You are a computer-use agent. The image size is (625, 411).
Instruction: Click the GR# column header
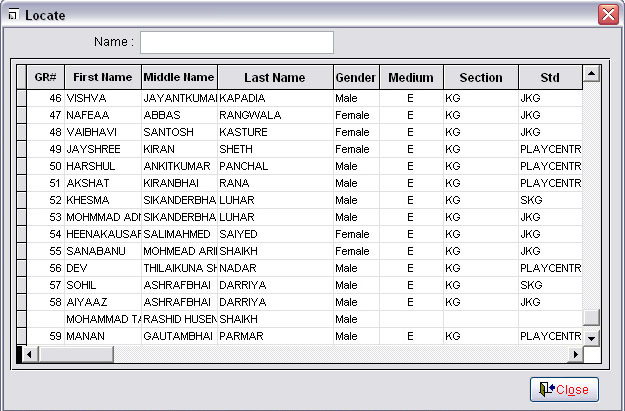click(45, 78)
